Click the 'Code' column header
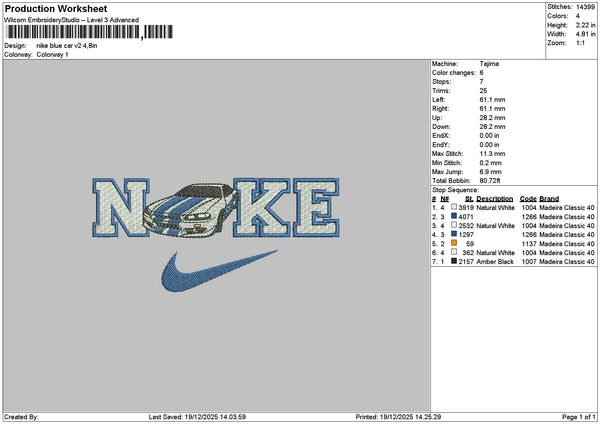The width and height of the screenshot is (600, 424). point(528,199)
